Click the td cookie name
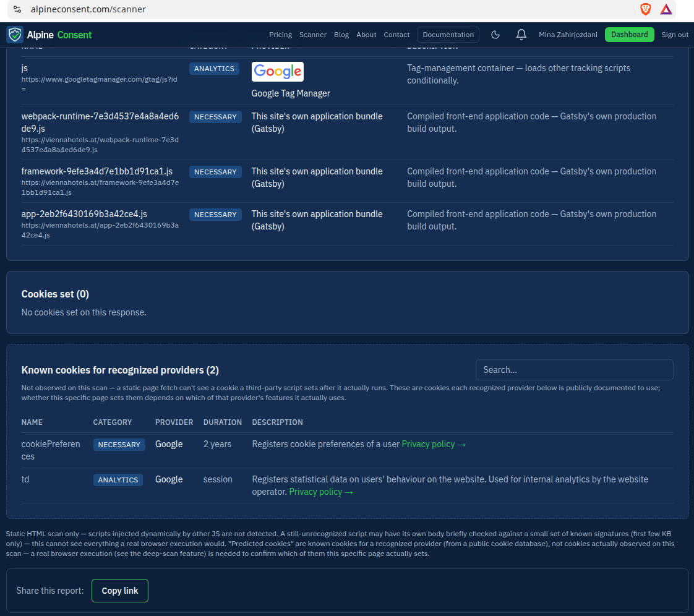 [x=25, y=480]
